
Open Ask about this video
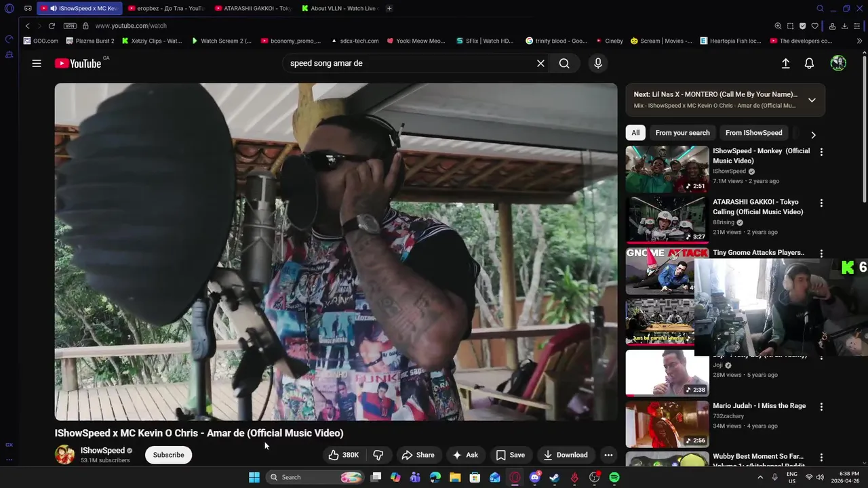pos(465,455)
